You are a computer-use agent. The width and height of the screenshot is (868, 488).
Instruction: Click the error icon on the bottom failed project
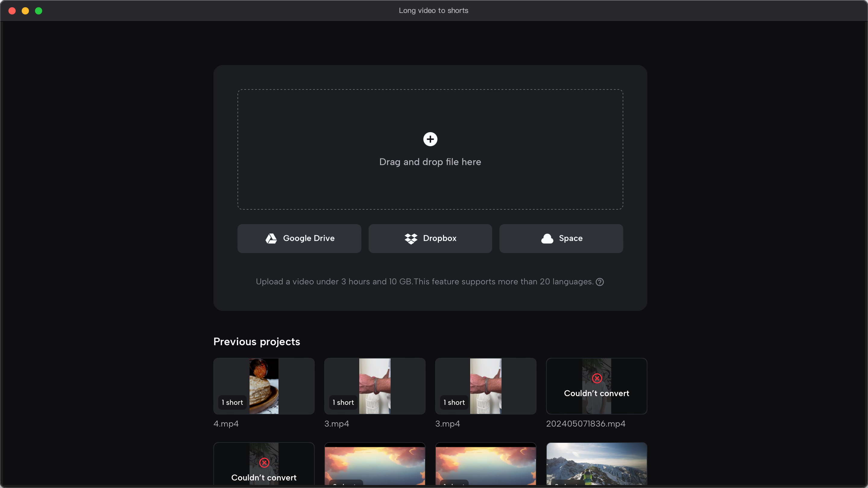[x=264, y=463]
